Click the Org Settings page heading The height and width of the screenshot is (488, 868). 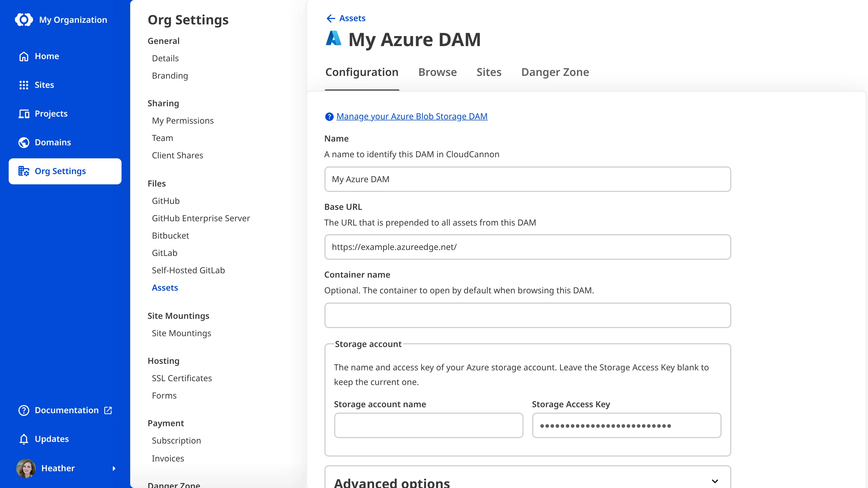(x=188, y=20)
